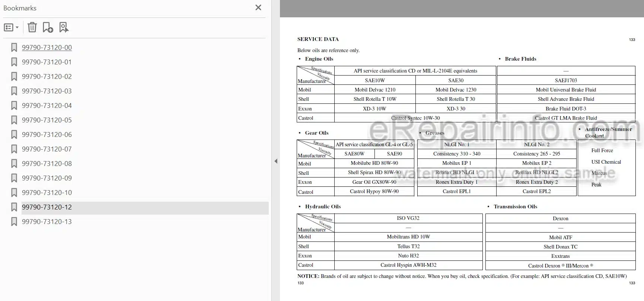644x301 pixels.
Task: Click the Gear Oils heading
Action: click(317, 133)
